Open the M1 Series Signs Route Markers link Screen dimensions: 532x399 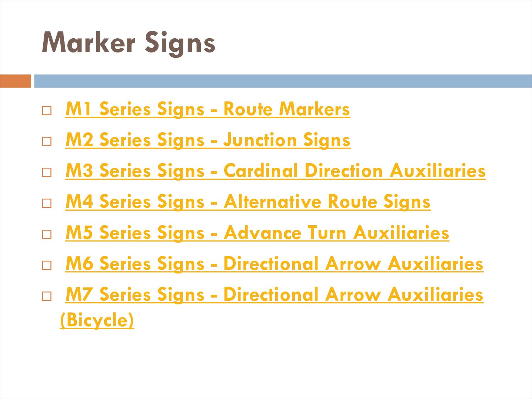pos(207,109)
